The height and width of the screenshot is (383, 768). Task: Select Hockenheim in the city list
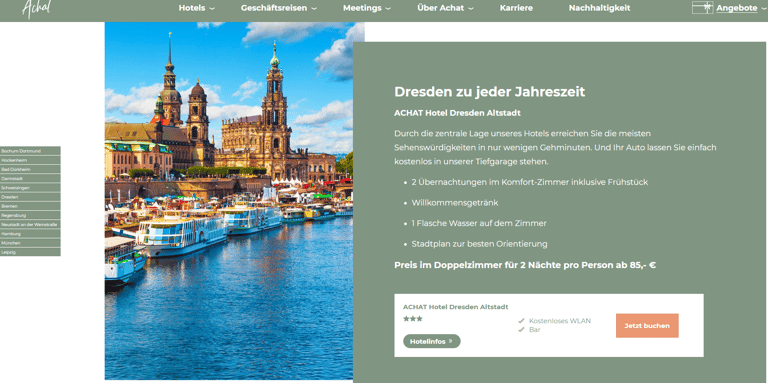click(30, 160)
